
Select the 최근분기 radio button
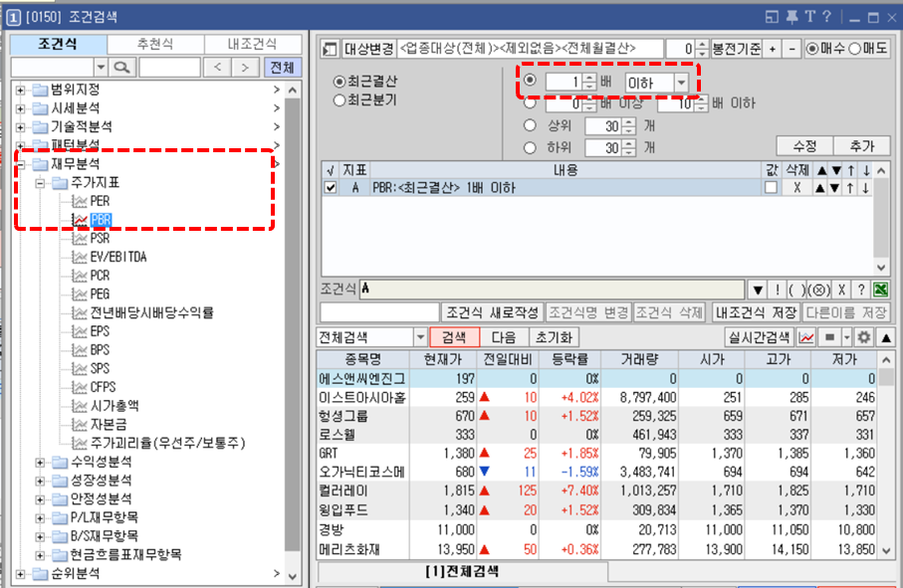click(x=339, y=100)
